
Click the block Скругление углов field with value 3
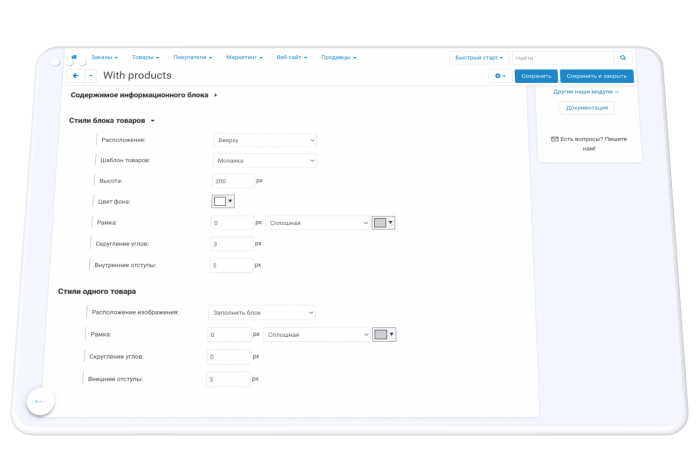click(232, 244)
